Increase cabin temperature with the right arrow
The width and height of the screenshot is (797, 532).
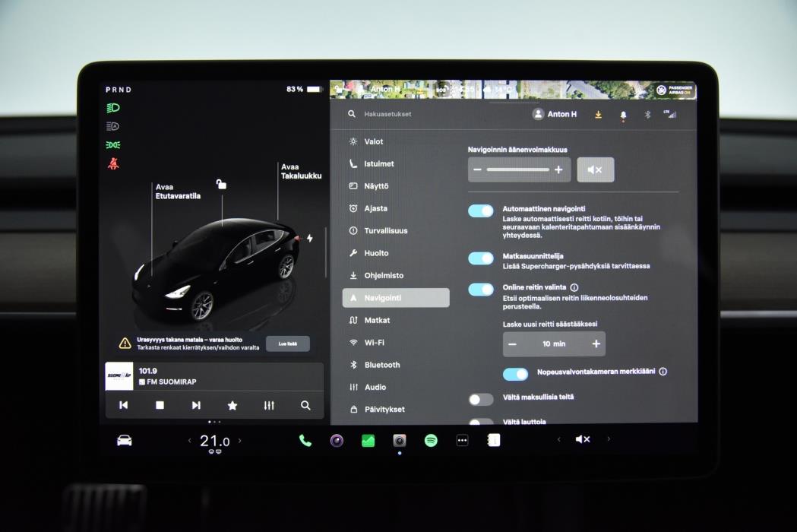[240, 441]
